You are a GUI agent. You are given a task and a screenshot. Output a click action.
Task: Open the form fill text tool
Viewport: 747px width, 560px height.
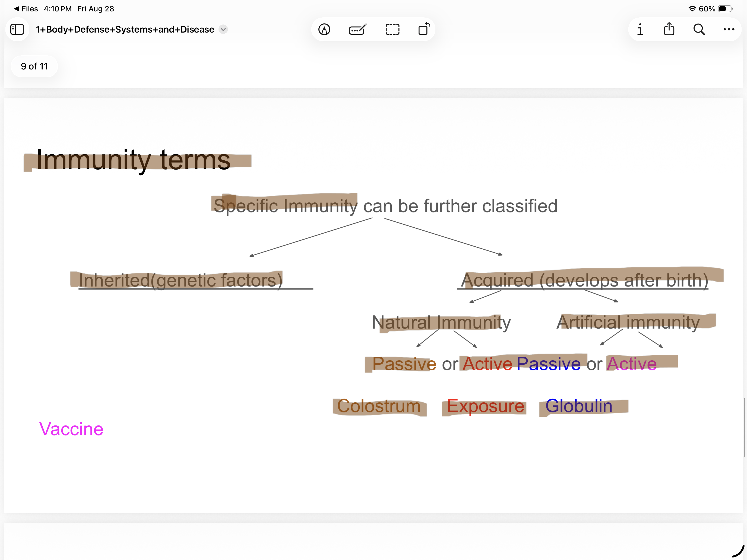[358, 29]
